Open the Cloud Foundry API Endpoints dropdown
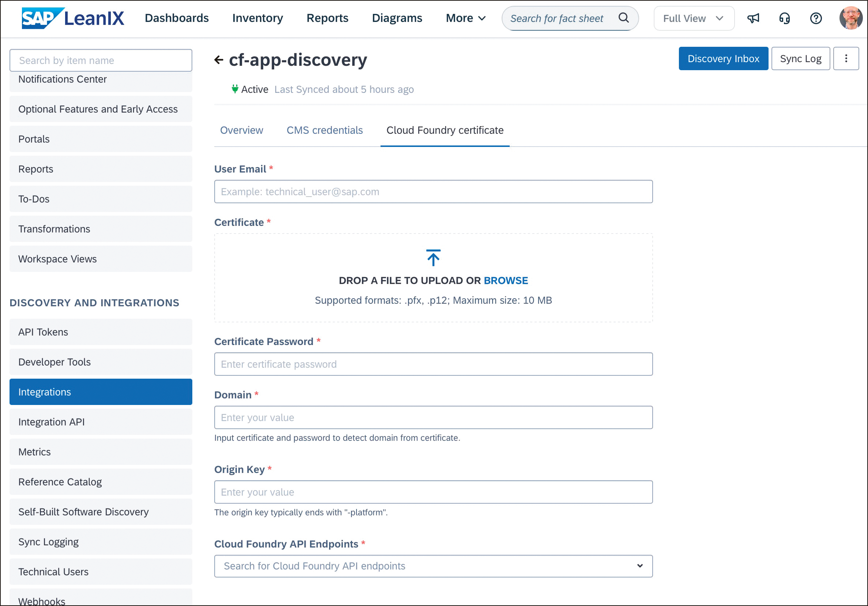 pyautogui.click(x=433, y=566)
